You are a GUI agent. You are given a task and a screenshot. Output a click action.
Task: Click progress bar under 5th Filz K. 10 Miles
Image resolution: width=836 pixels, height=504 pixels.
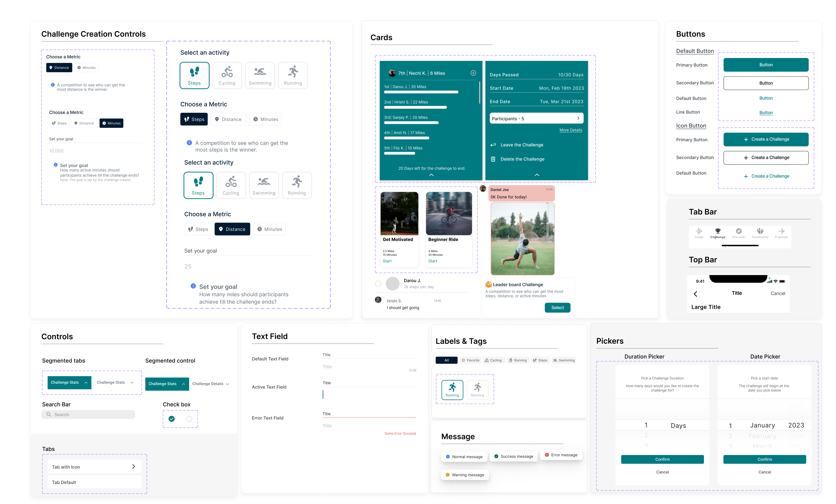click(x=399, y=153)
